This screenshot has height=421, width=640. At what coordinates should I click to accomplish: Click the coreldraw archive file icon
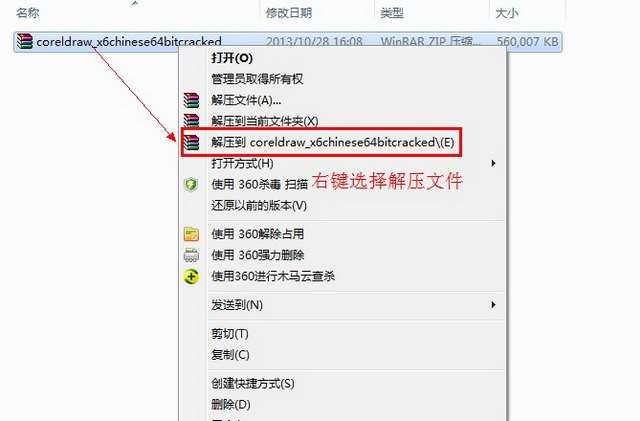point(24,41)
